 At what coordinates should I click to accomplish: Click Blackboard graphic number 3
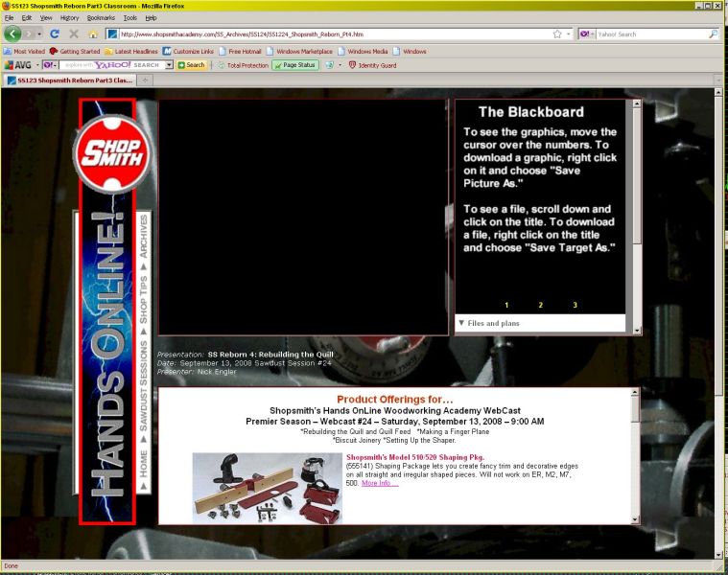575,305
